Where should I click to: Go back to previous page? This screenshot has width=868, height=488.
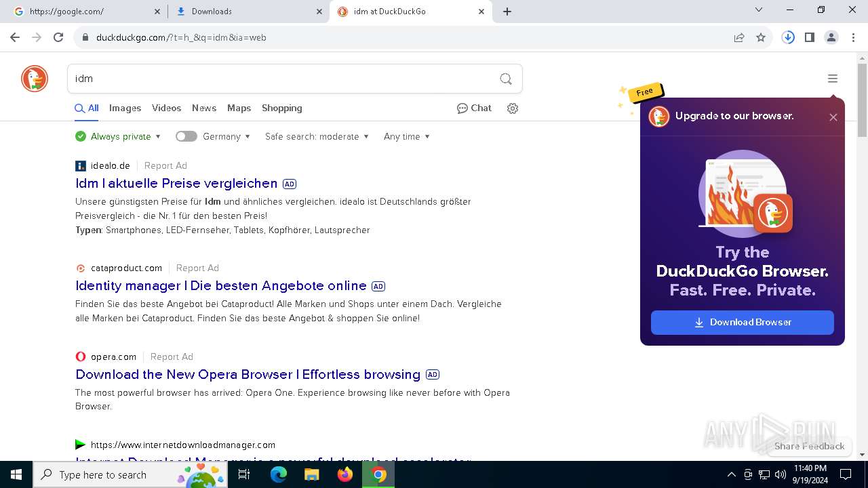click(x=15, y=37)
